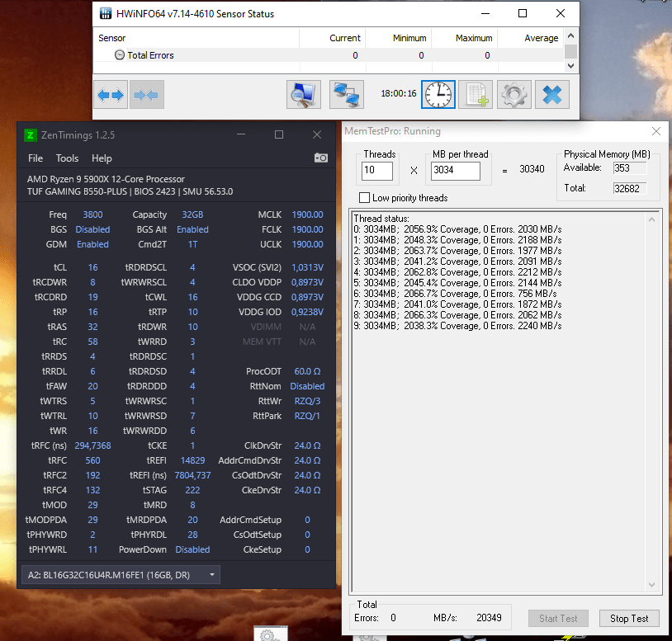
Task: Click the Threads input field
Action: click(377, 171)
